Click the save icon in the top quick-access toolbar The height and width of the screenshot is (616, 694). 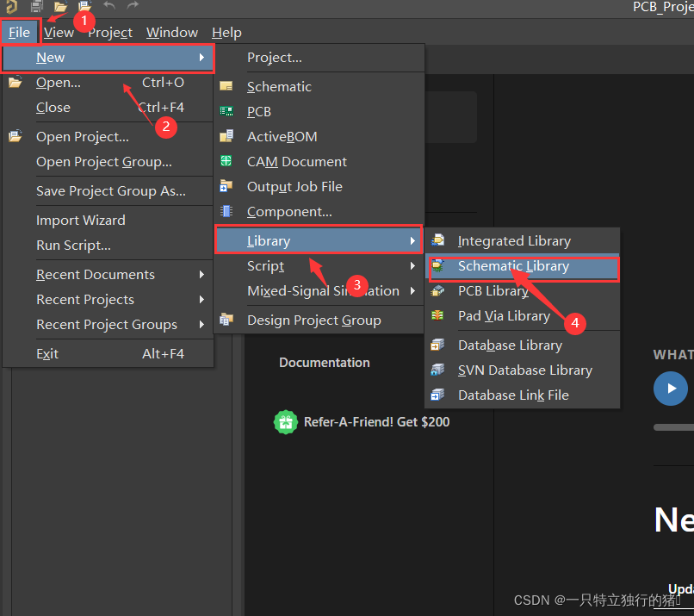[x=37, y=6]
